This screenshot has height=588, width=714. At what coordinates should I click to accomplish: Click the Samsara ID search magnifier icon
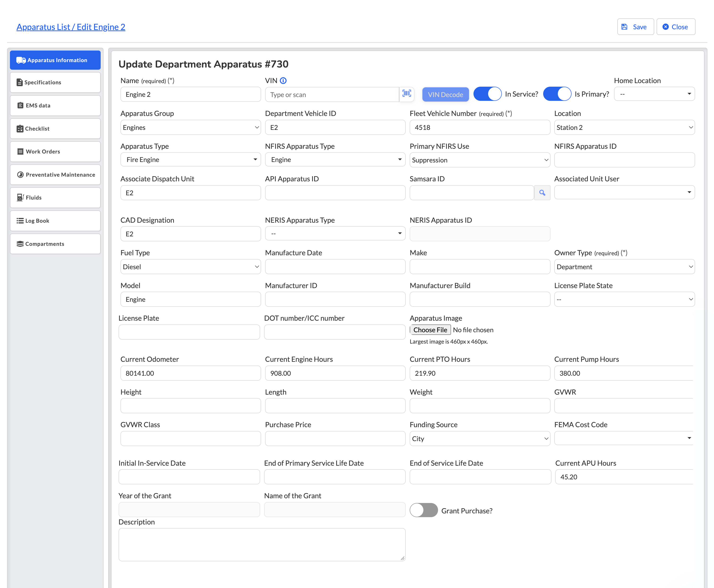pyautogui.click(x=542, y=193)
